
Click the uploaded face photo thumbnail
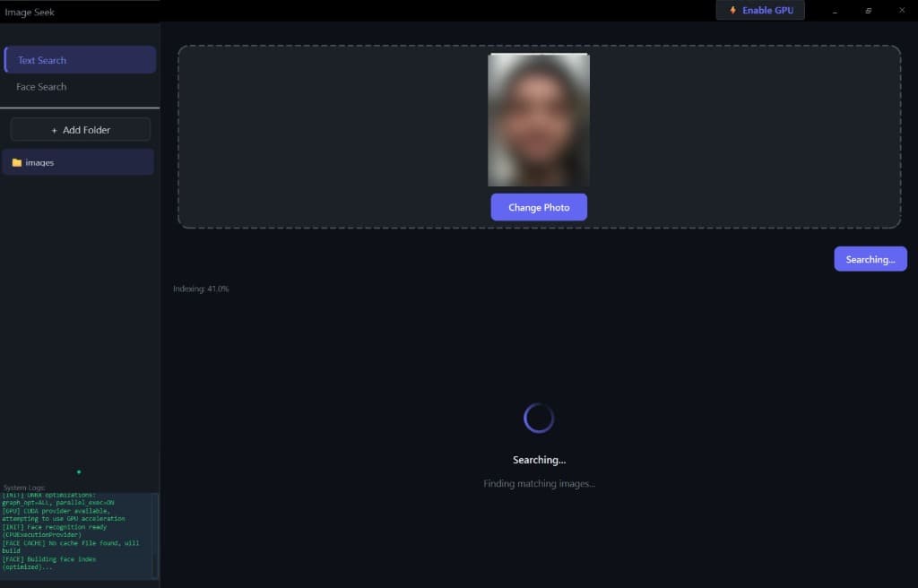coord(539,118)
